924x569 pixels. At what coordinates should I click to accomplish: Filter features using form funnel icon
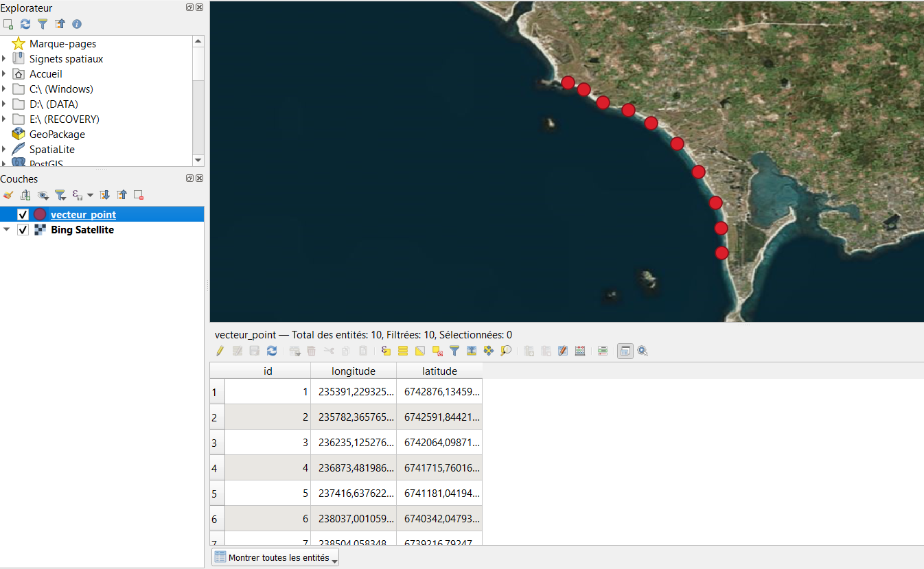(454, 351)
